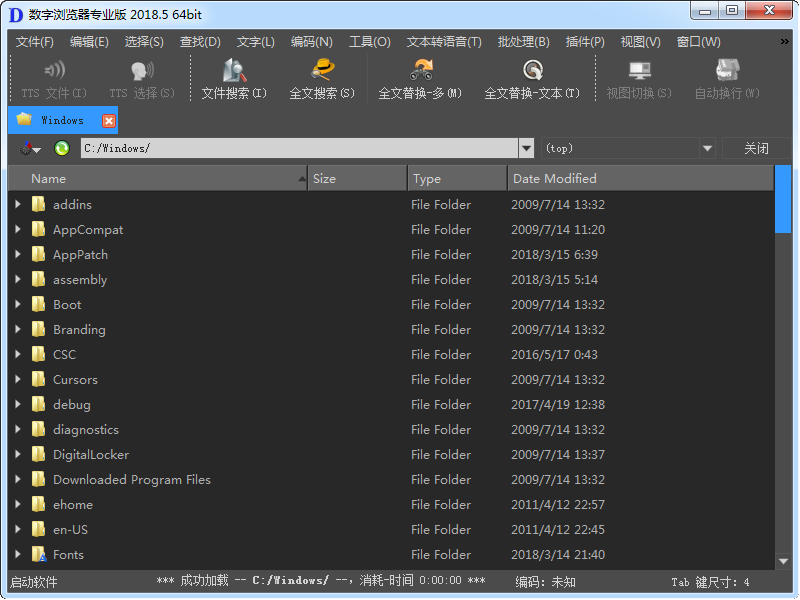Click the 视图切换 monitor icon
The image size is (800, 600).
639,70
